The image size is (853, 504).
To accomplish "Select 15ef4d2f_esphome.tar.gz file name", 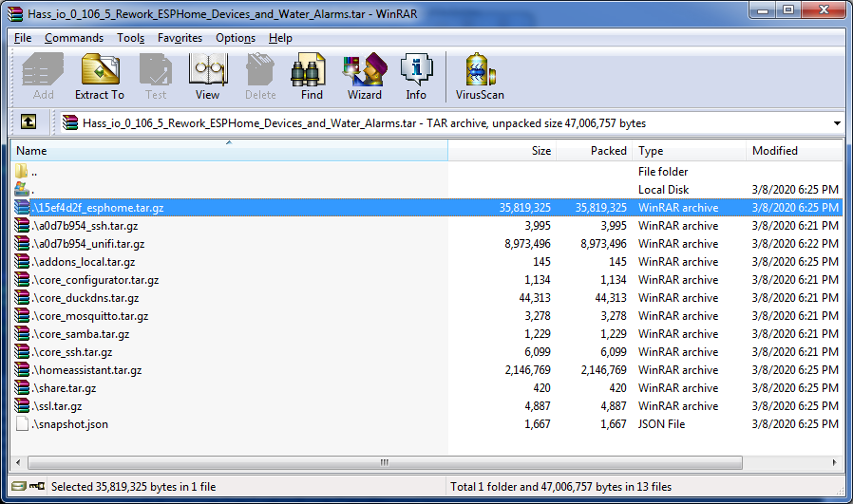I will 98,208.
